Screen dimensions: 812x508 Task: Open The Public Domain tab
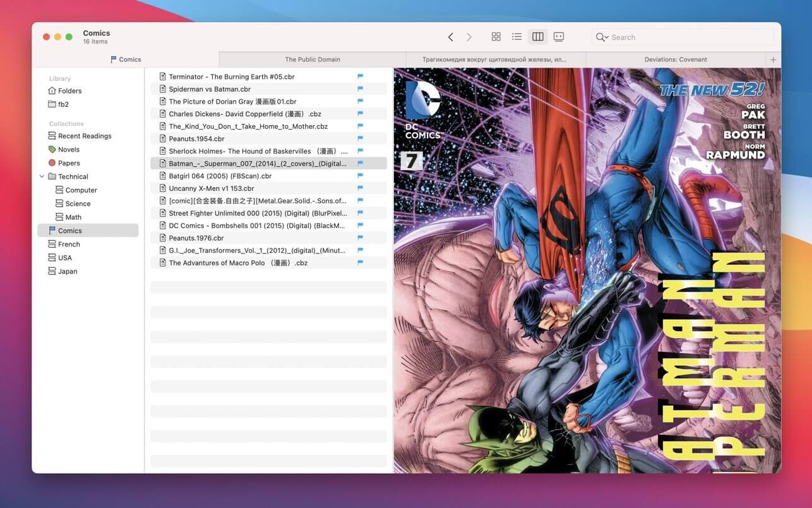312,60
